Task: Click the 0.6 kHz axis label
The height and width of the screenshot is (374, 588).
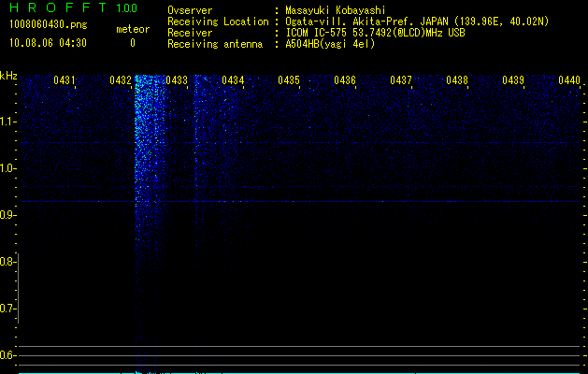Action: point(7,355)
